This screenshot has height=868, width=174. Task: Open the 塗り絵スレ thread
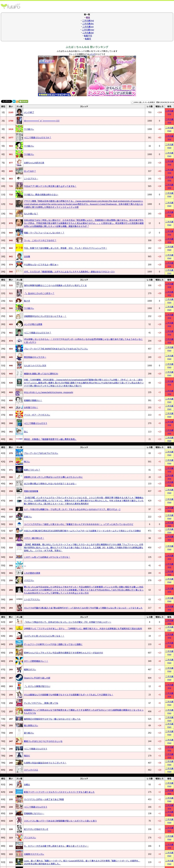[29, 733]
